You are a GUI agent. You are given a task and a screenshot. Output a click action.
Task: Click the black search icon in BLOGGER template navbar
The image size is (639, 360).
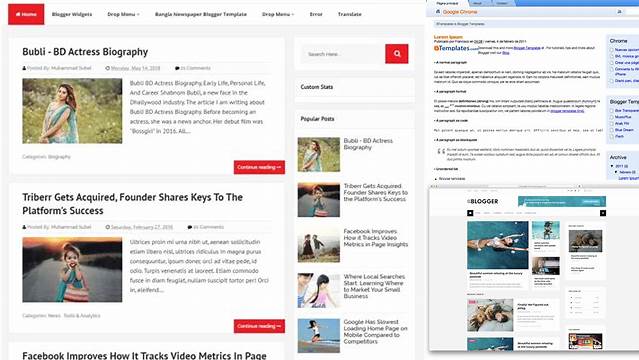(603, 213)
